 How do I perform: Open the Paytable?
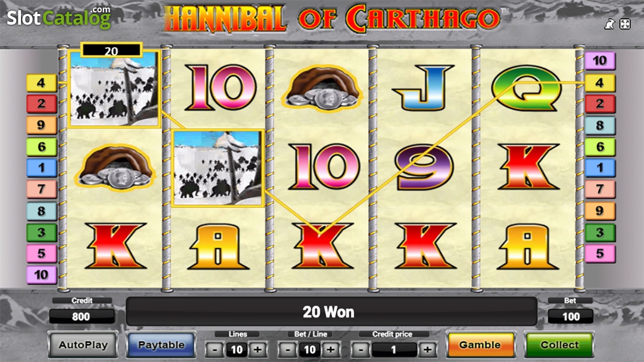[x=161, y=345]
